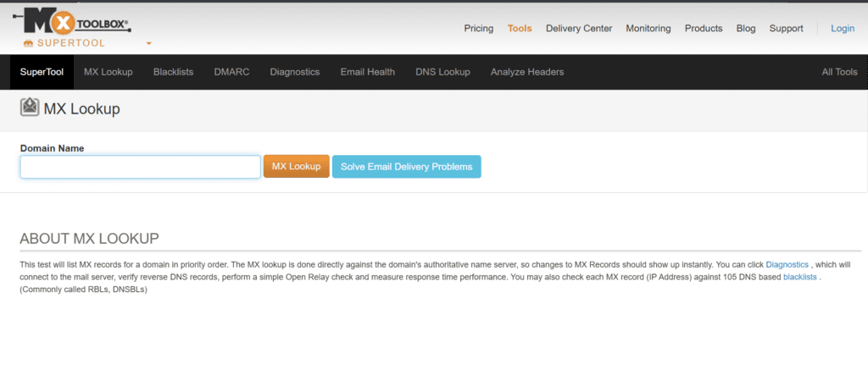The width and height of the screenshot is (868, 381).
Task: Click the SUPERTOOL label under the logo
Action: pos(71,44)
